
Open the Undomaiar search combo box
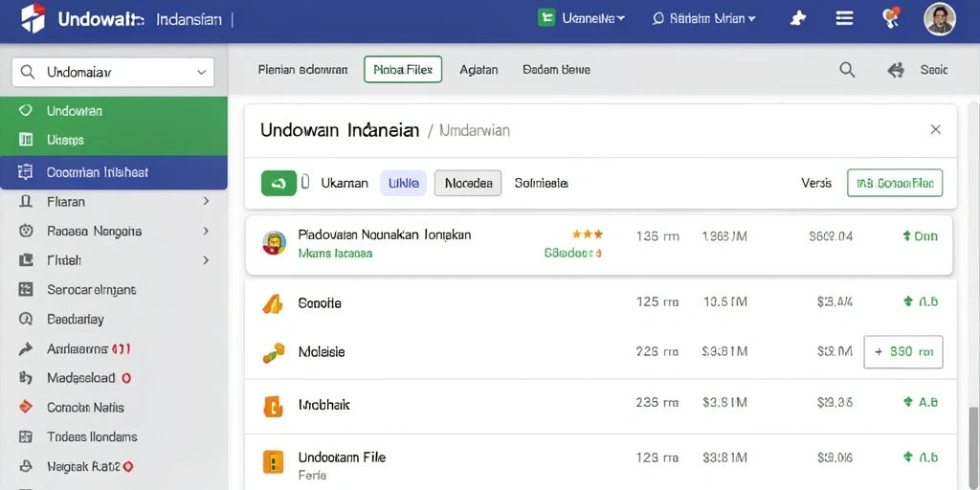(x=113, y=73)
